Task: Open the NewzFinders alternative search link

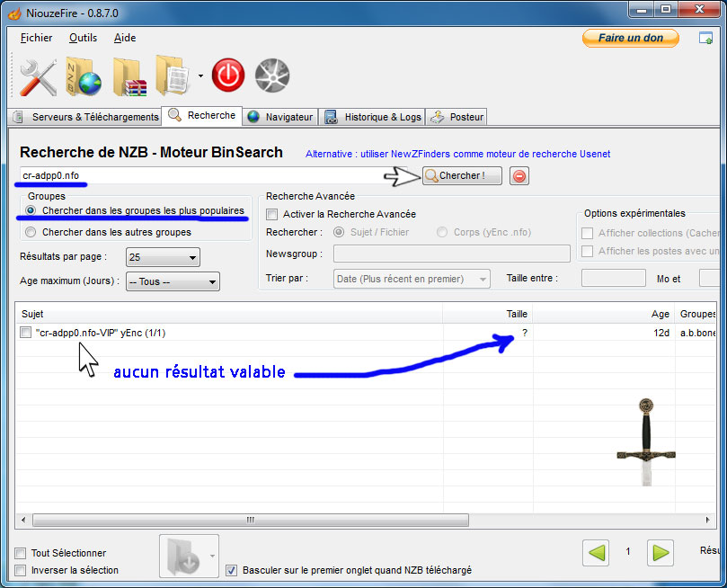Action: click(457, 154)
